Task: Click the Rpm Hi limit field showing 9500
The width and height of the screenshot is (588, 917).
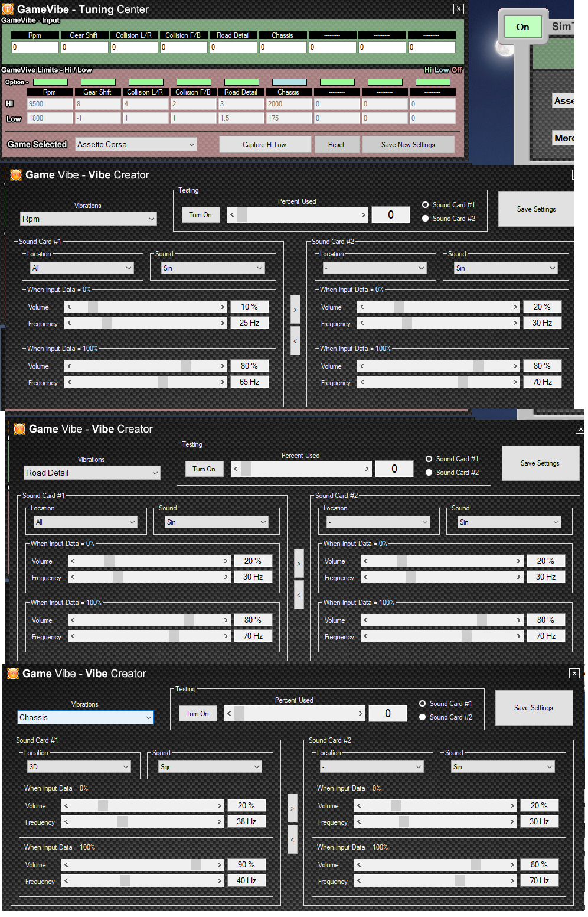Action: 50,104
